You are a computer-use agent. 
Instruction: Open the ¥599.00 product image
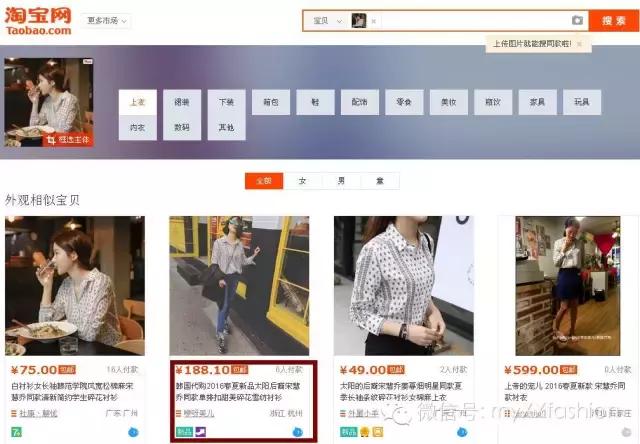[568, 286]
